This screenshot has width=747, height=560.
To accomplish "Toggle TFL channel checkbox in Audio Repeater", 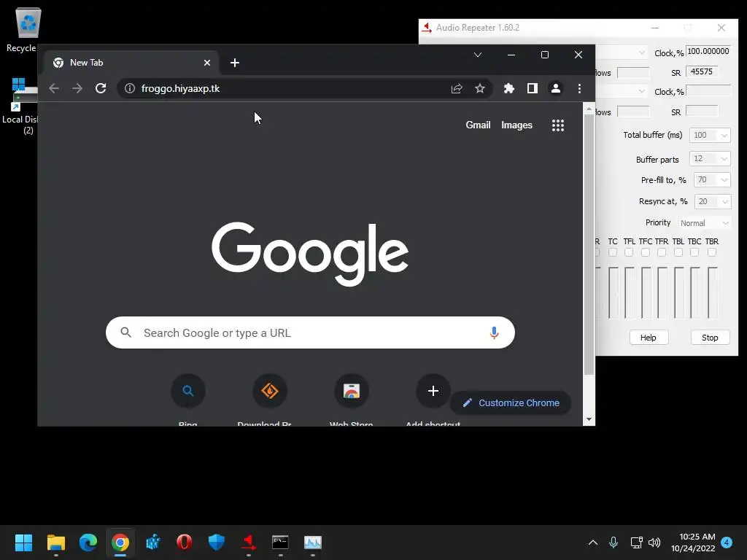I will (x=629, y=252).
